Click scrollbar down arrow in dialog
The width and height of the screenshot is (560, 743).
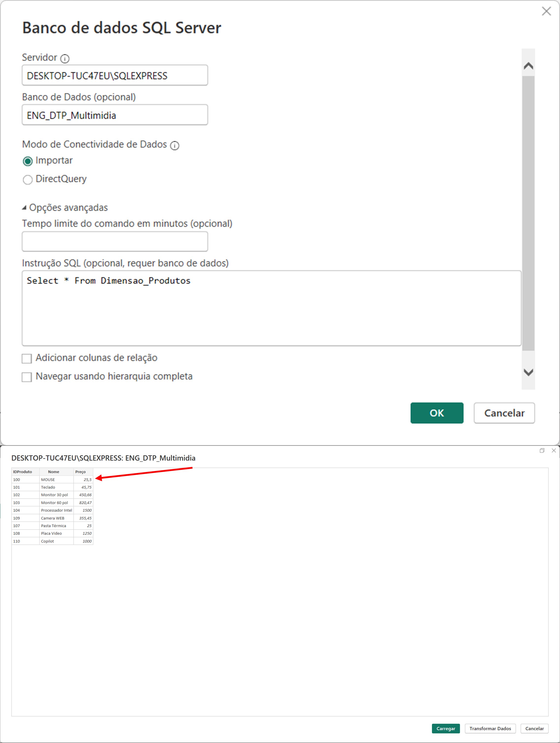coord(528,372)
